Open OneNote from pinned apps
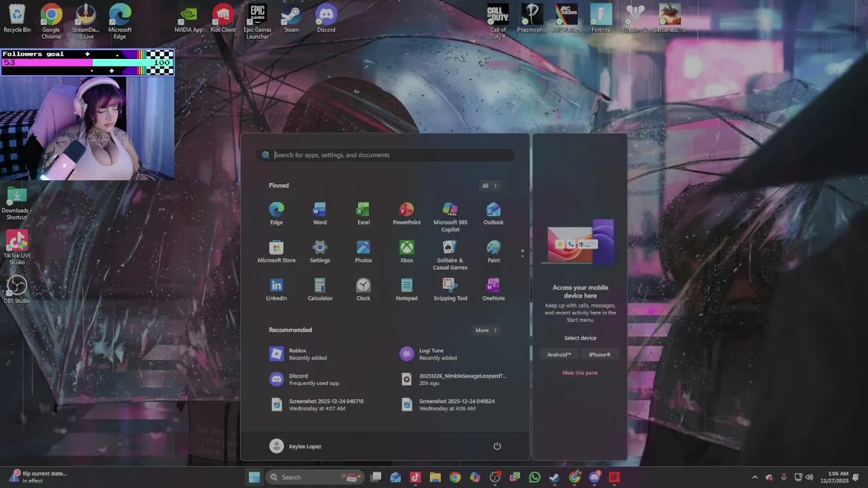Screen dimensions: 868x488 (494, 289)
